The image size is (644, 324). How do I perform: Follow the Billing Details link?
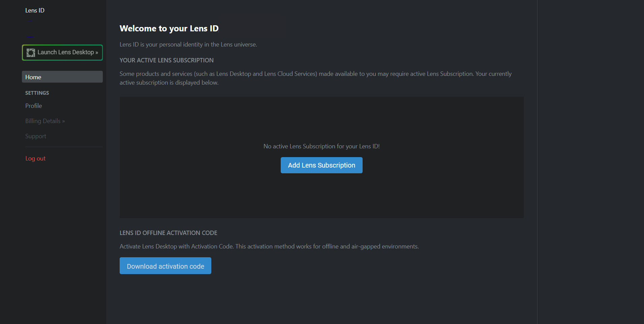42,121
